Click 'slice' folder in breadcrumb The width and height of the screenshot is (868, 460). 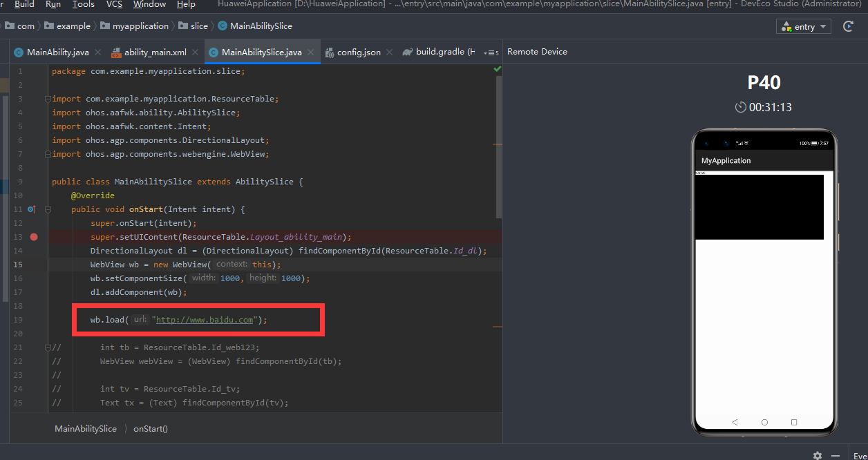click(193, 26)
